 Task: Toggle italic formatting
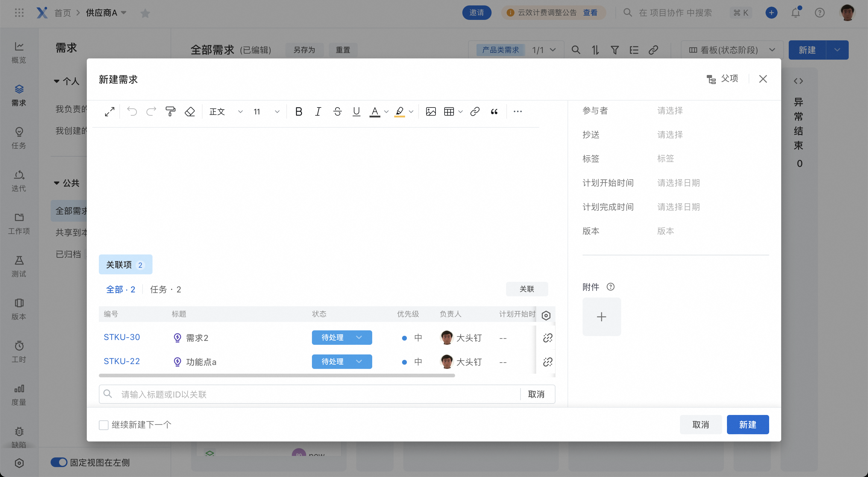tap(318, 111)
